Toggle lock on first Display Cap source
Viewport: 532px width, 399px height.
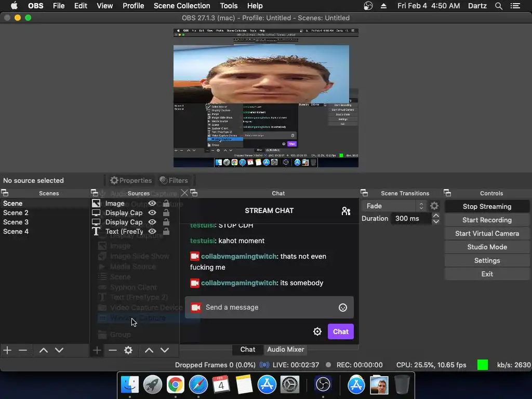click(x=166, y=212)
